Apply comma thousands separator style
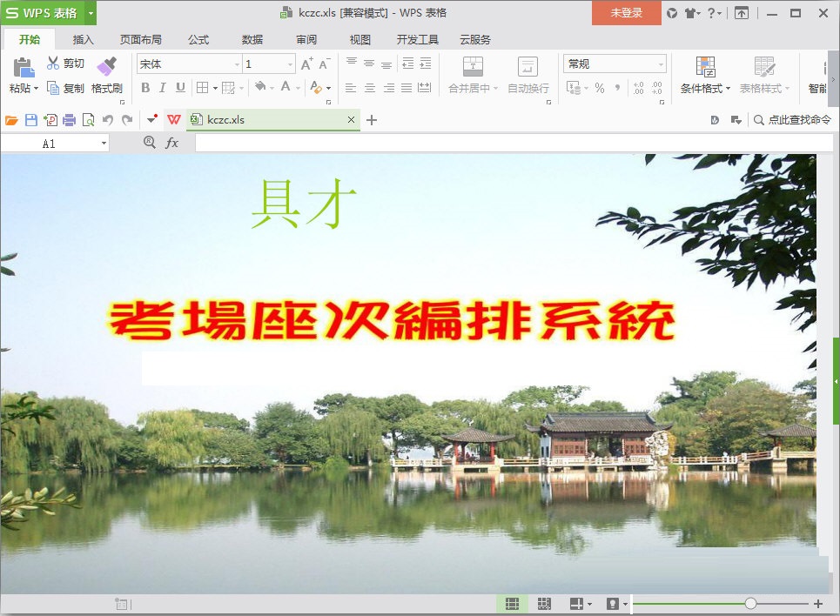The image size is (840, 616). coord(618,88)
